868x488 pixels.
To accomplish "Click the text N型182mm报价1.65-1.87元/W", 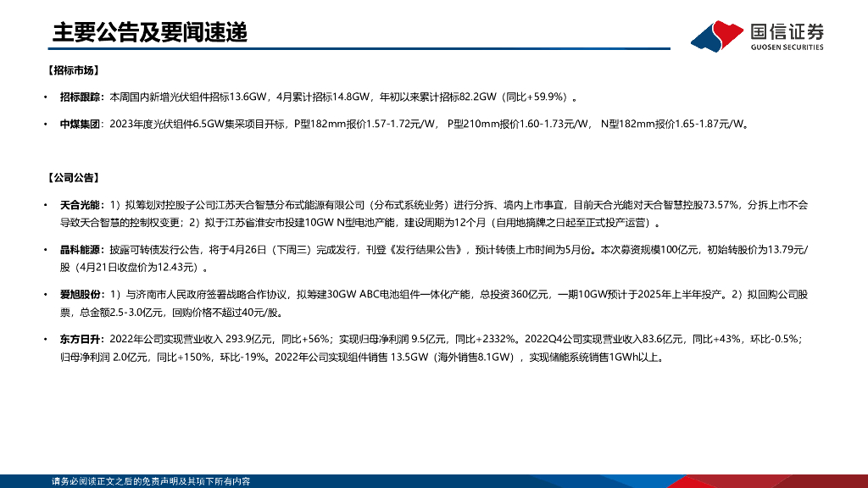I will pyautogui.click(x=672, y=124).
